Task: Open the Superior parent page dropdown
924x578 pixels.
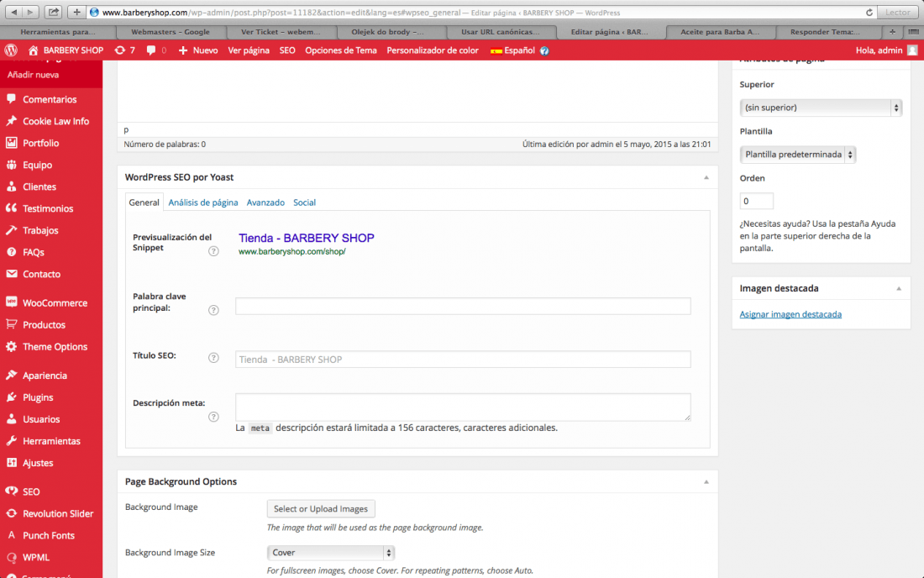Action: [821, 108]
